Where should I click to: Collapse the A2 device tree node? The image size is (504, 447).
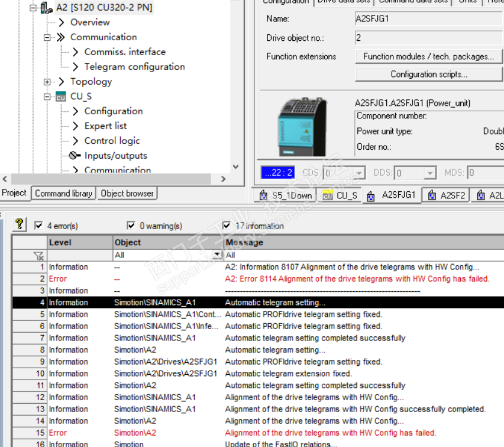coord(33,8)
